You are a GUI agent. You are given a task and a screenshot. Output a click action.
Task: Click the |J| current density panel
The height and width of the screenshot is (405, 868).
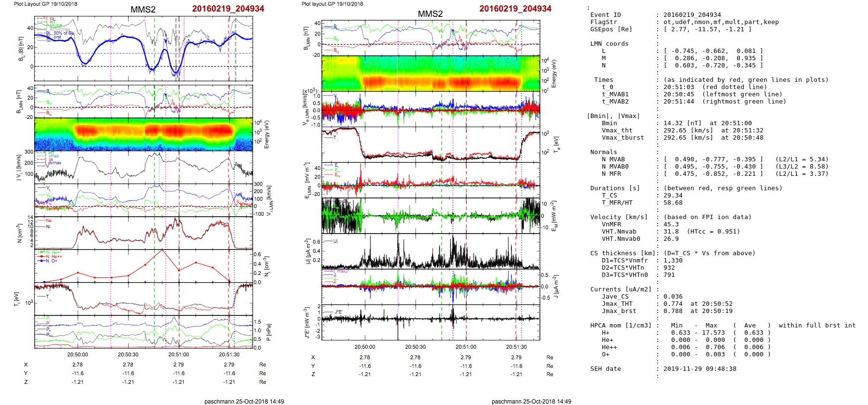pos(430,252)
